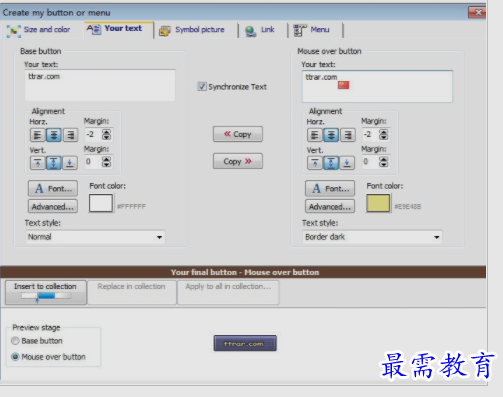This screenshot has width=503, height=397.
Task: Select Base button preview stage radio
Action: pos(15,341)
